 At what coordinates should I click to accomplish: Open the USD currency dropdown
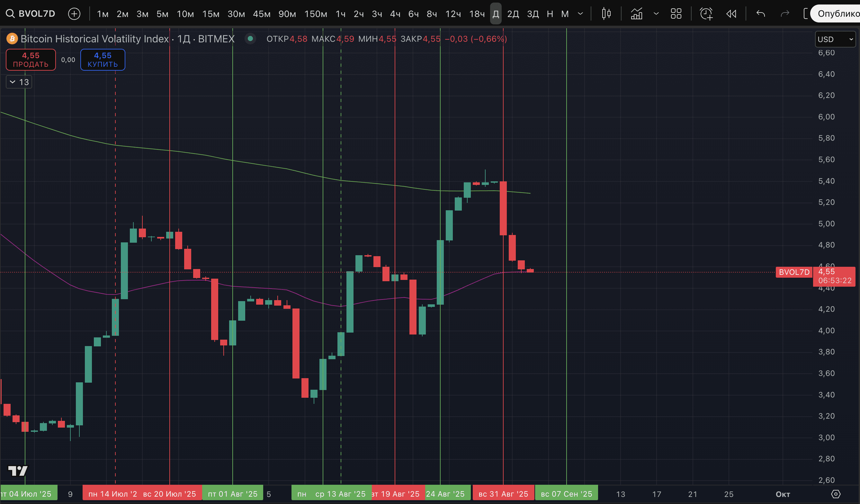tap(835, 39)
